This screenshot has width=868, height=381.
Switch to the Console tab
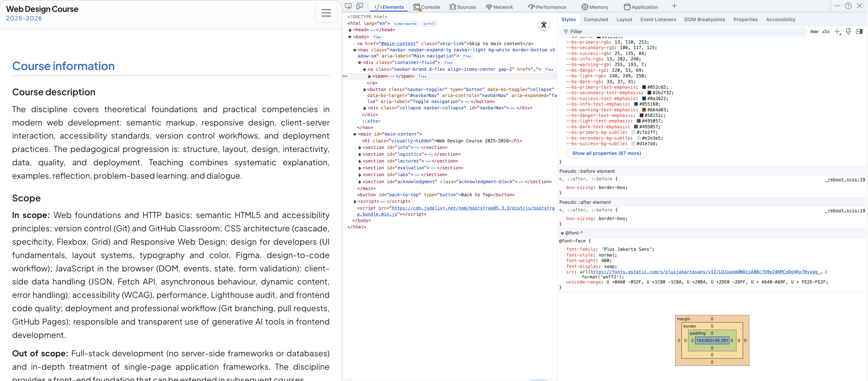click(x=427, y=7)
